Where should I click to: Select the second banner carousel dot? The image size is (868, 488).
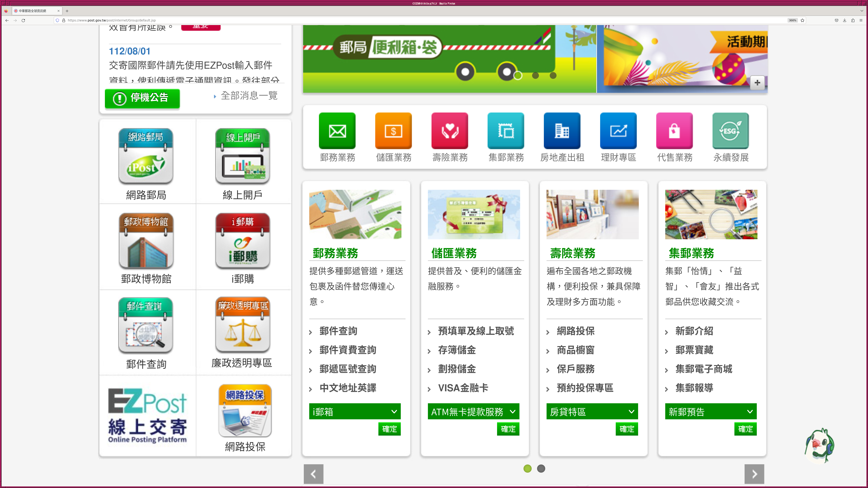coord(535,75)
